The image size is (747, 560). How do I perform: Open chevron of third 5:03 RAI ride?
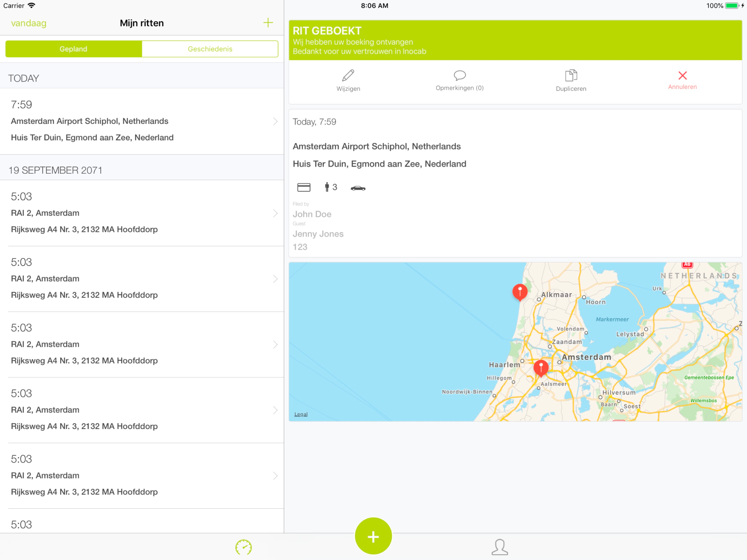click(x=275, y=344)
